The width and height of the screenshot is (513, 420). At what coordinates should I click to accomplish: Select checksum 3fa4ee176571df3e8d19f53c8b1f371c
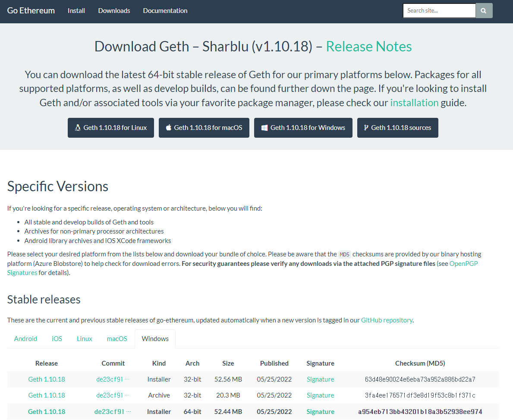click(420, 395)
